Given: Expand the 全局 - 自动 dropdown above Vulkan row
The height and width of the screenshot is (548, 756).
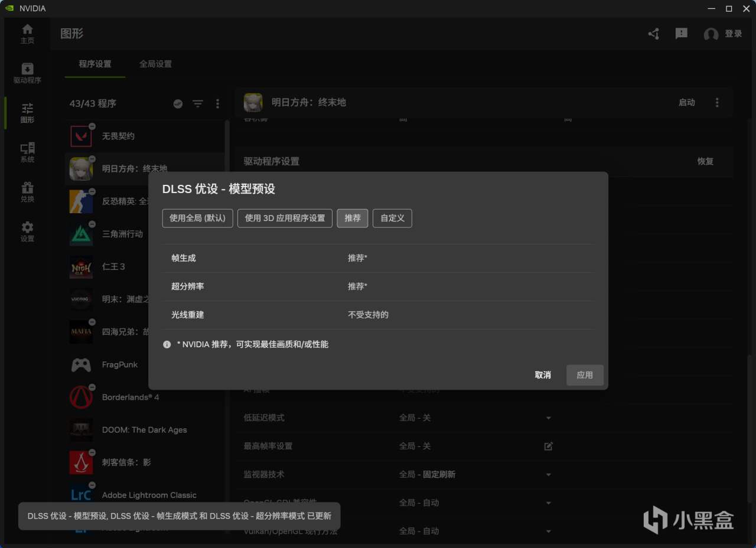Looking at the screenshot, I should [548, 503].
